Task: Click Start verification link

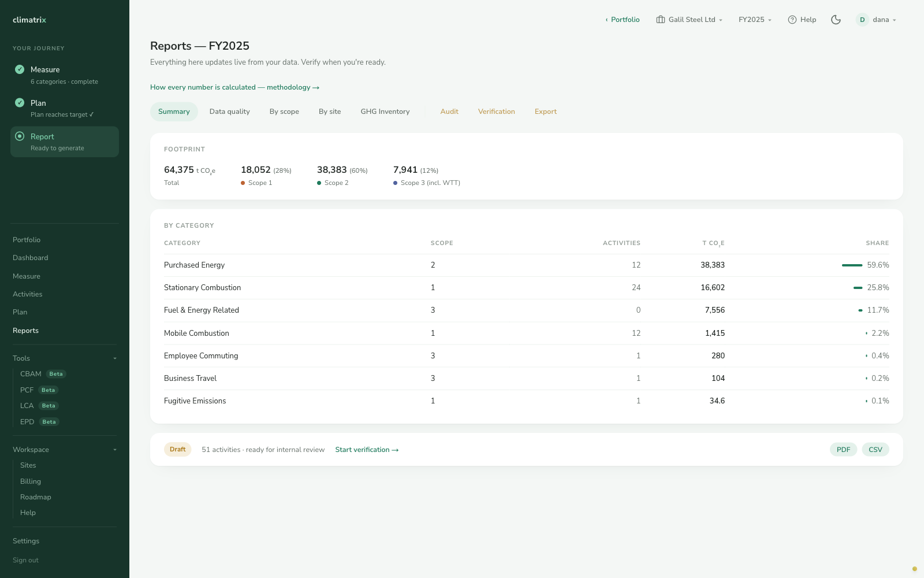Action: pos(367,450)
